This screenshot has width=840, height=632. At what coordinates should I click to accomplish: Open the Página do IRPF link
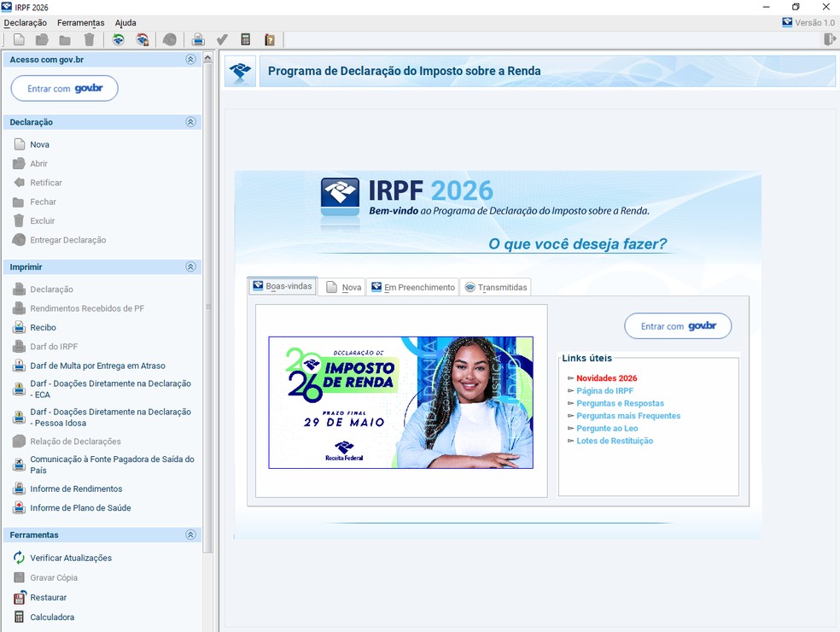click(605, 391)
